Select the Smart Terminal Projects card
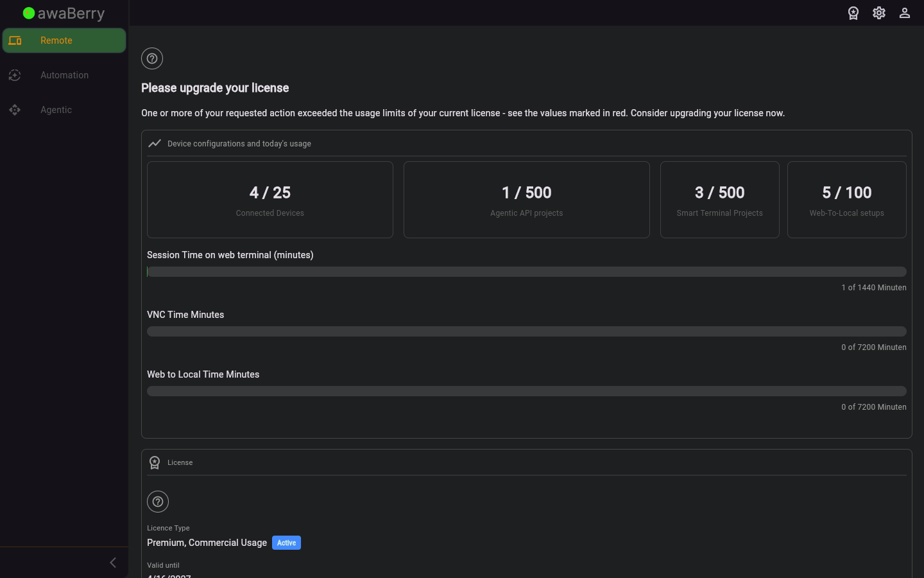924x578 pixels. (720, 200)
